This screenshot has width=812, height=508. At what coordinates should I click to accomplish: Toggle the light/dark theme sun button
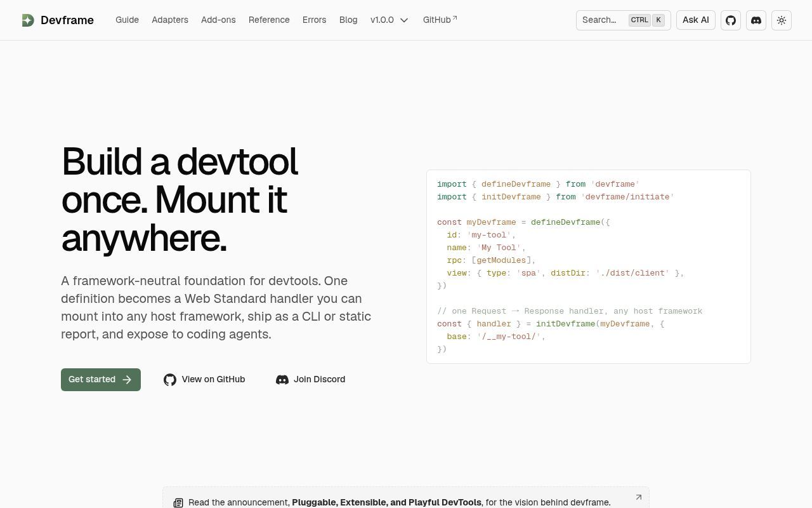(x=782, y=20)
